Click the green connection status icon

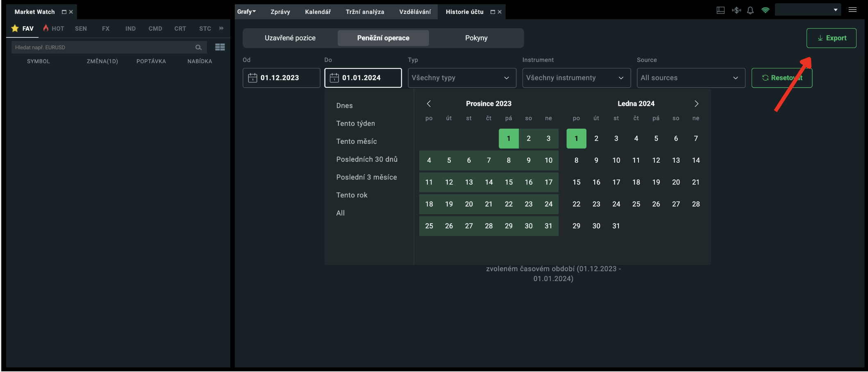765,11
